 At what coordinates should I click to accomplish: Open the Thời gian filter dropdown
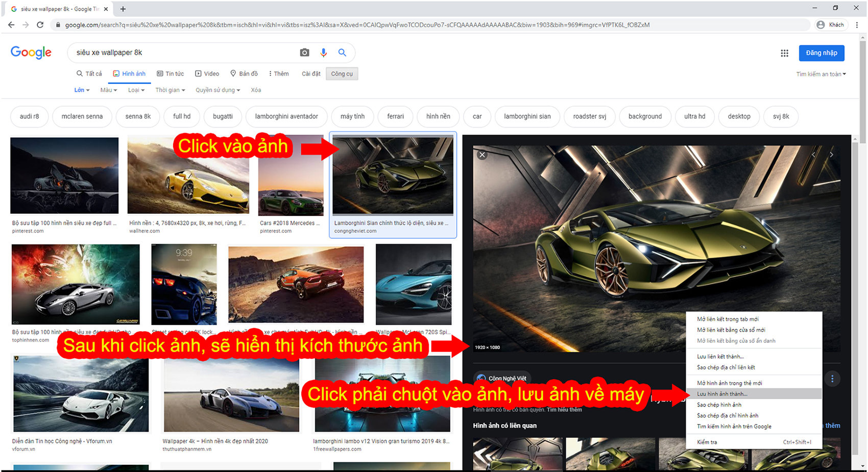(x=170, y=90)
